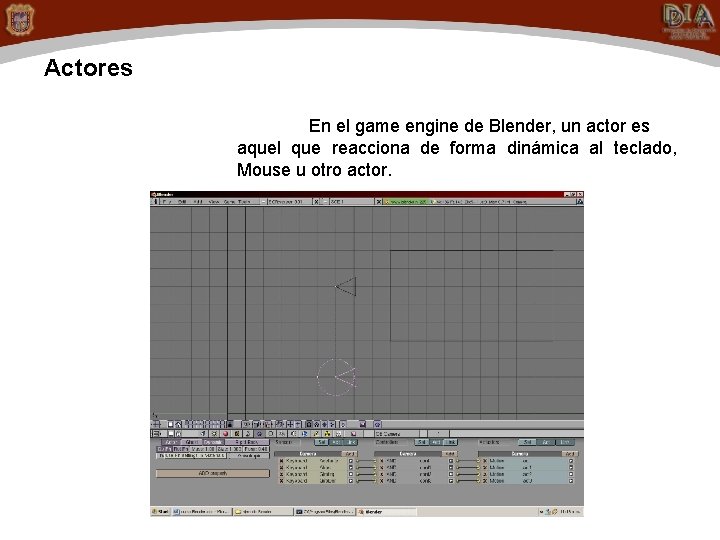
Task: Collapse or expand first Keyboard sensor
Action: tap(351, 461)
